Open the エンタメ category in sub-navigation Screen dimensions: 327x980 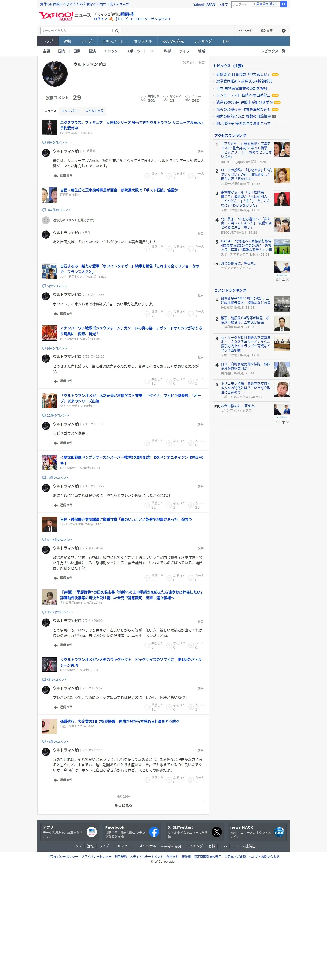click(111, 51)
